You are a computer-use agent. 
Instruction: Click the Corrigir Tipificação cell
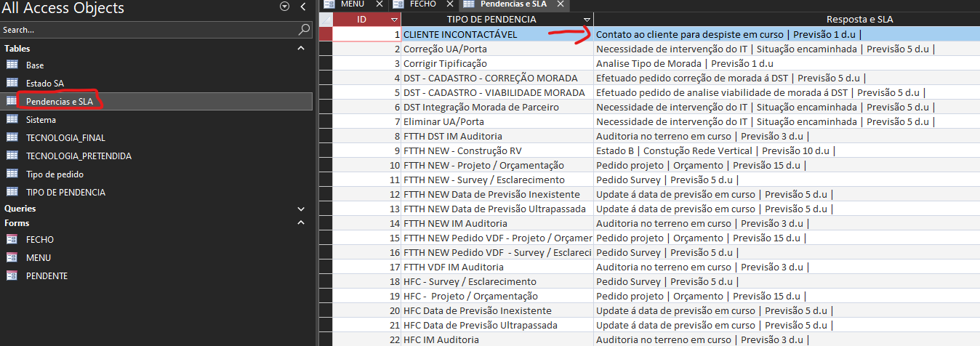[x=497, y=63]
